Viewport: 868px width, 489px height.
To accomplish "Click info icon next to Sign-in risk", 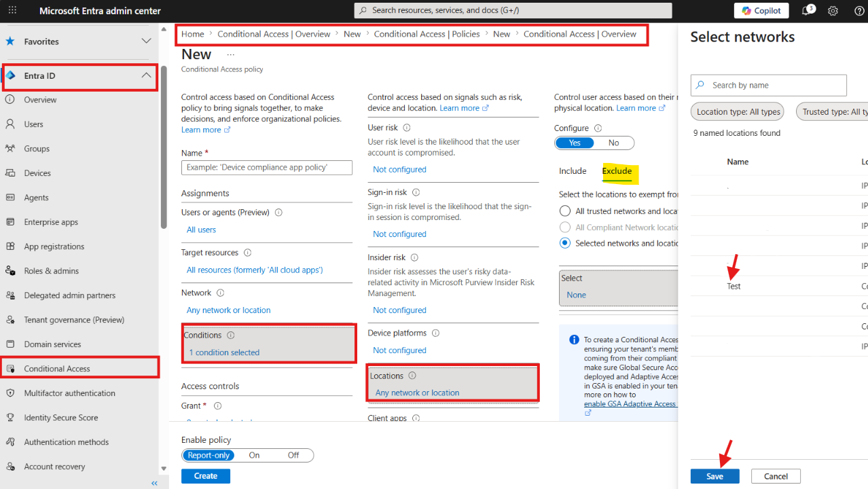I will coord(416,192).
